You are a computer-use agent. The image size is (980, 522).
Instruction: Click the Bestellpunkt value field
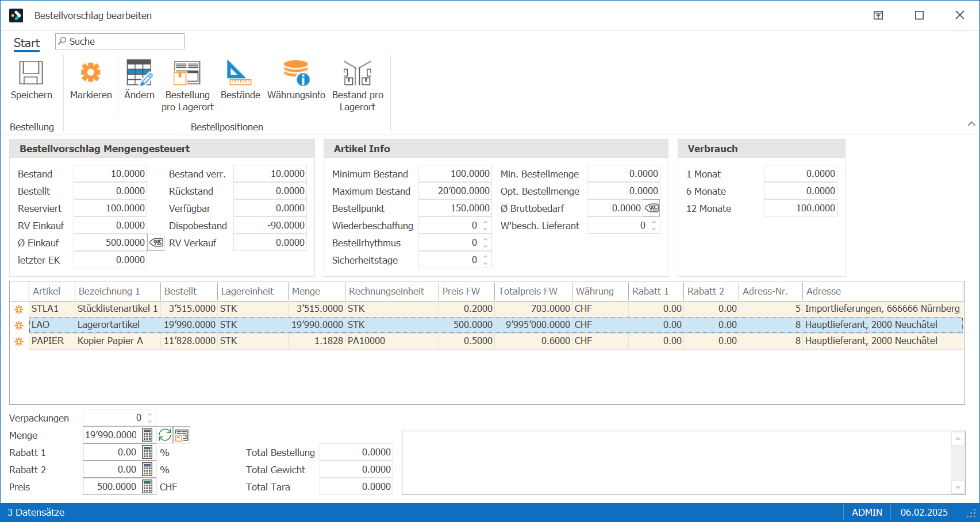tap(455, 208)
